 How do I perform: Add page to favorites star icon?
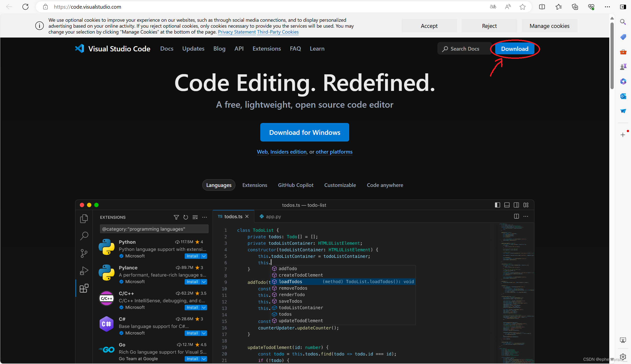click(523, 7)
